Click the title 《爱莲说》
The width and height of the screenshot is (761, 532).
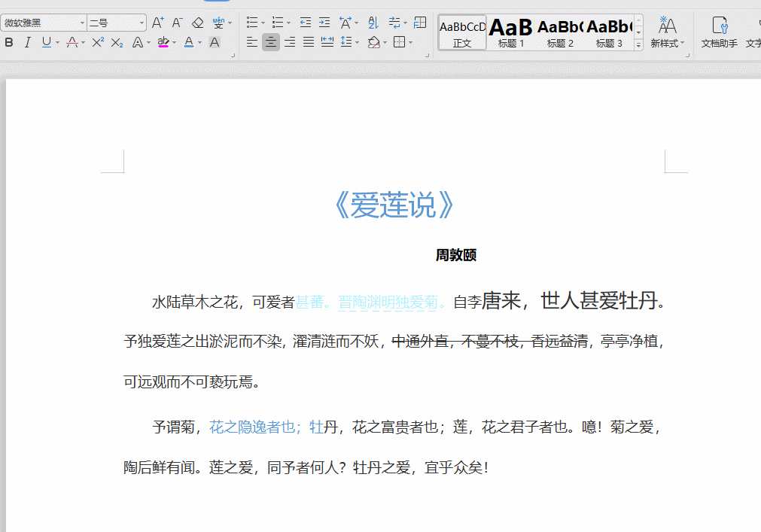[394, 205]
